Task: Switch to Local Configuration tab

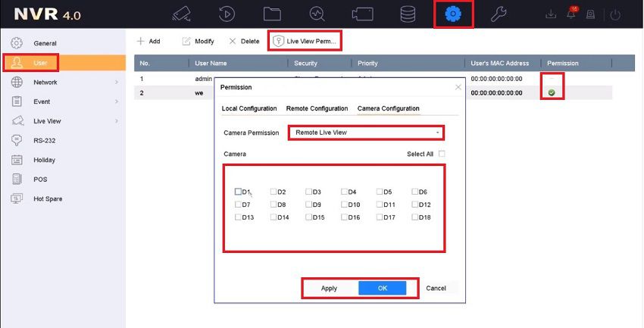Action: 249,108
